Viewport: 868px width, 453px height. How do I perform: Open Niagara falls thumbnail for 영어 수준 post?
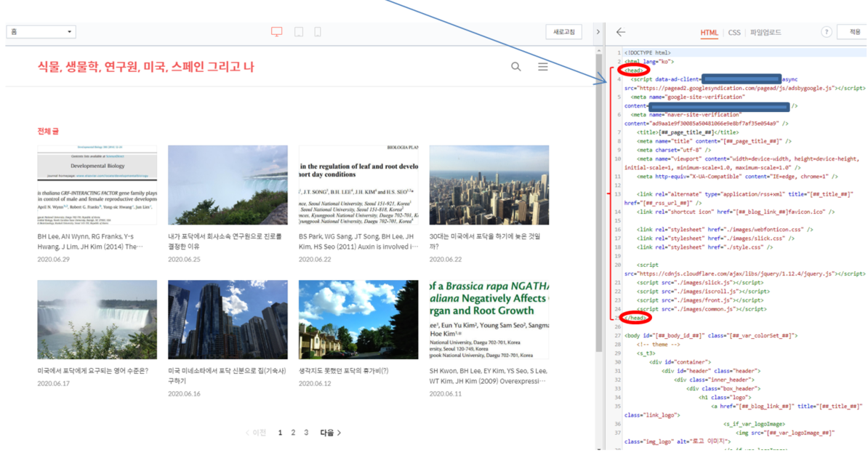(x=97, y=319)
